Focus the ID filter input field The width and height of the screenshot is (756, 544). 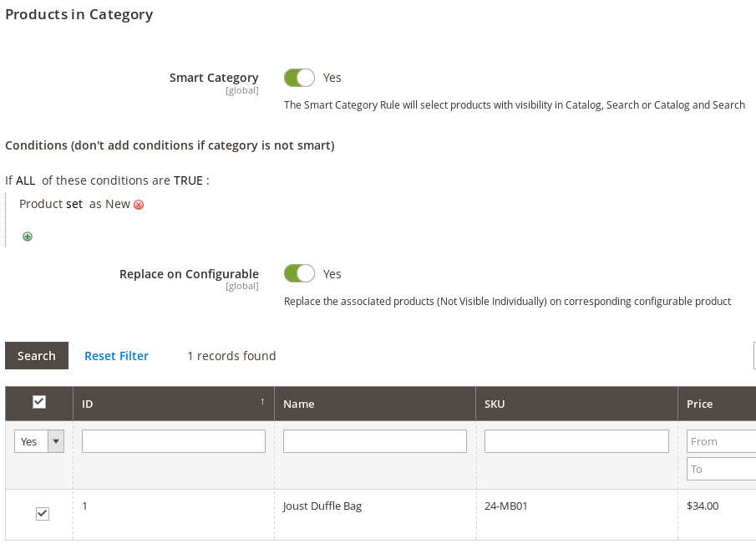click(174, 441)
